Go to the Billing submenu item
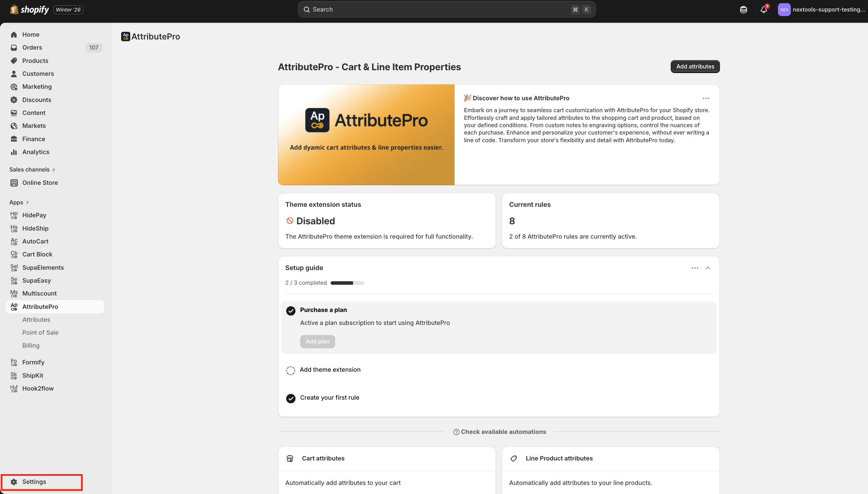This screenshot has width=868, height=494. 31,345
